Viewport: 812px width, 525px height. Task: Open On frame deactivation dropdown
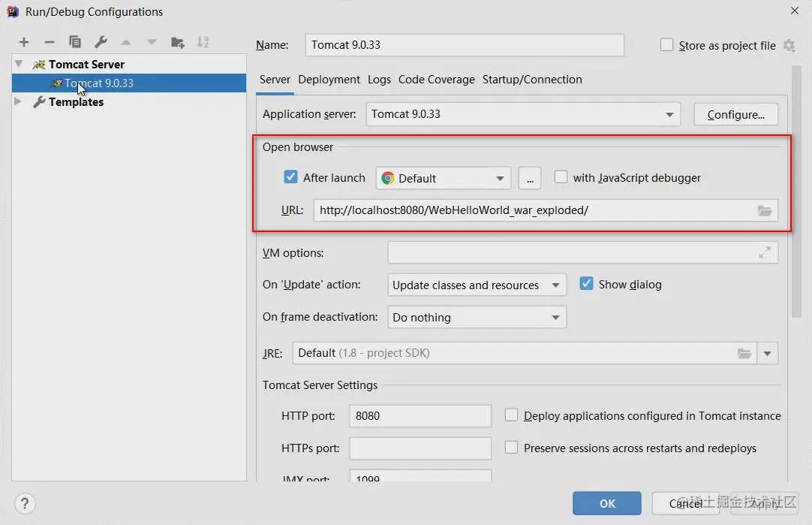tap(477, 317)
